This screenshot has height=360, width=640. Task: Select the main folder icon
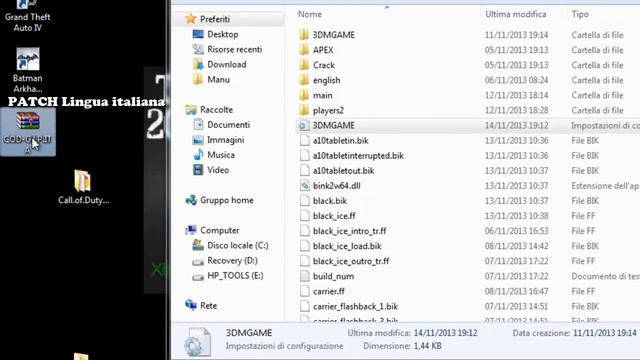coord(304,95)
